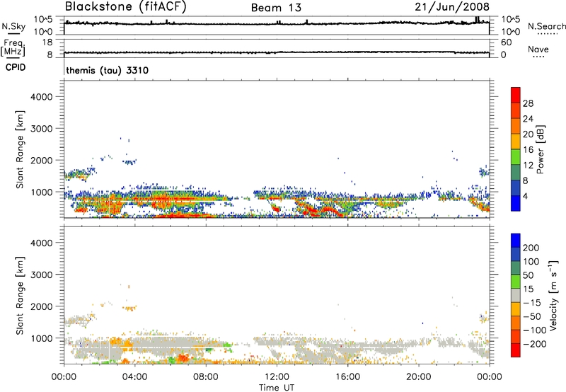This screenshot has width=566, height=392.
Task: Click the '60' Nave axis tick
Action: [x=507, y=42]
